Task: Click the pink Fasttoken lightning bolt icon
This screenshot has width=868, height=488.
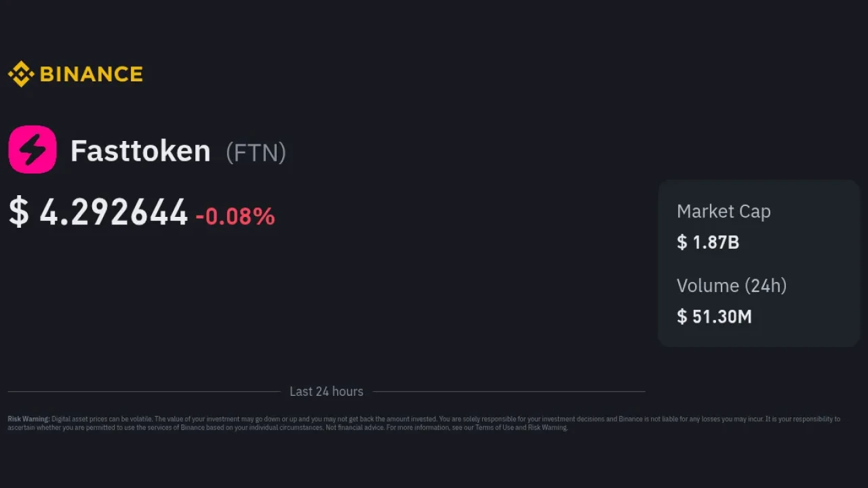Action: coord(33,150)
